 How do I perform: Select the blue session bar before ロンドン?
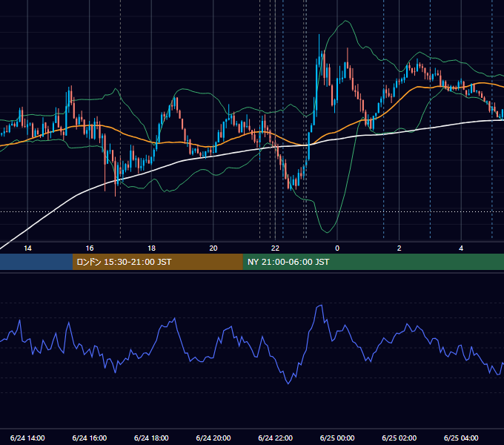[x=36, y=262]
